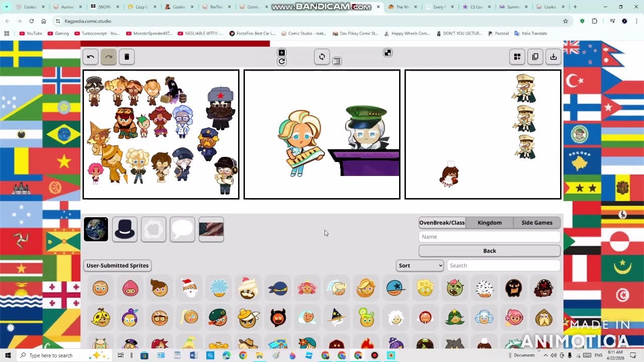
Task: Select the top hat props category
Action: pos(125,229)
